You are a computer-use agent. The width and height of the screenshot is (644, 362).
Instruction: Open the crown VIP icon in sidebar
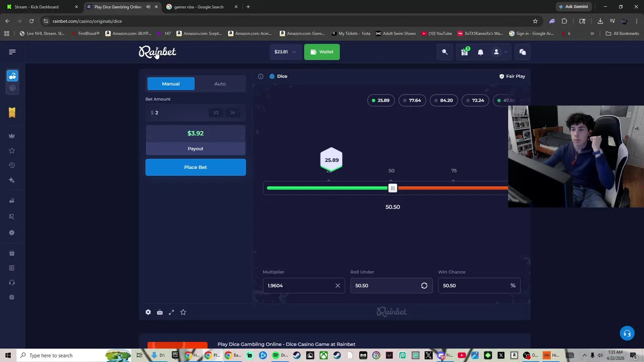[12, 136]
